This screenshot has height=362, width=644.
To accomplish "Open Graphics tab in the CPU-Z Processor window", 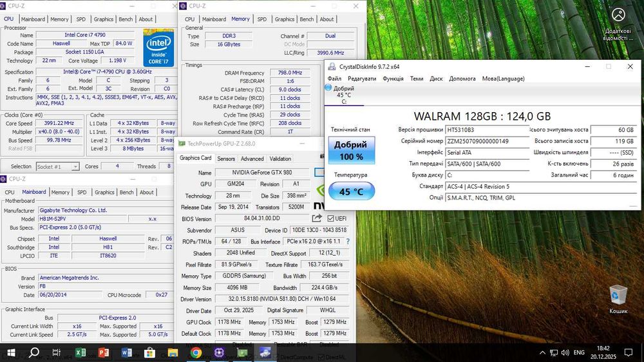I will 103,19.
